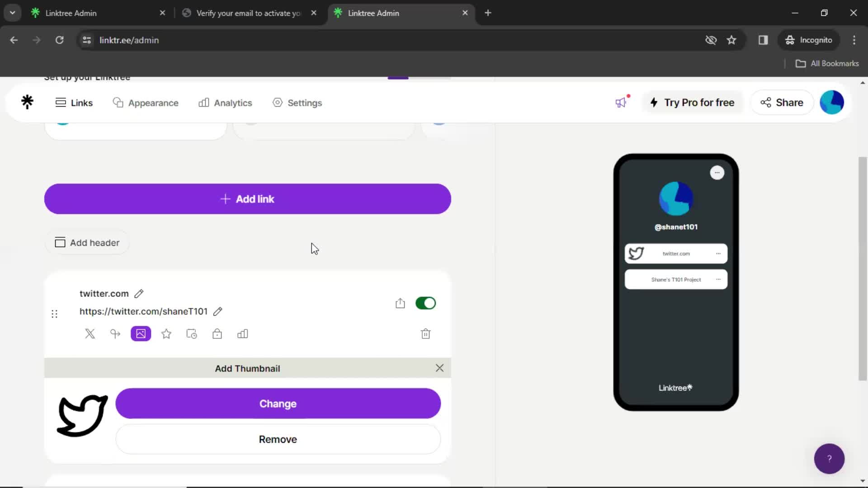Open the profile avatar menu
Screen dimensions: 868x488
point(832,102)
